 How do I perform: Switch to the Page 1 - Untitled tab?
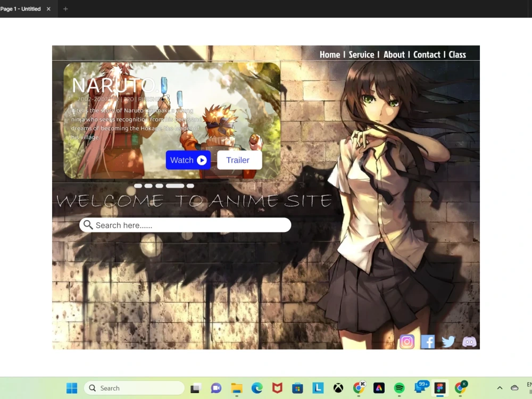point(21,9)
